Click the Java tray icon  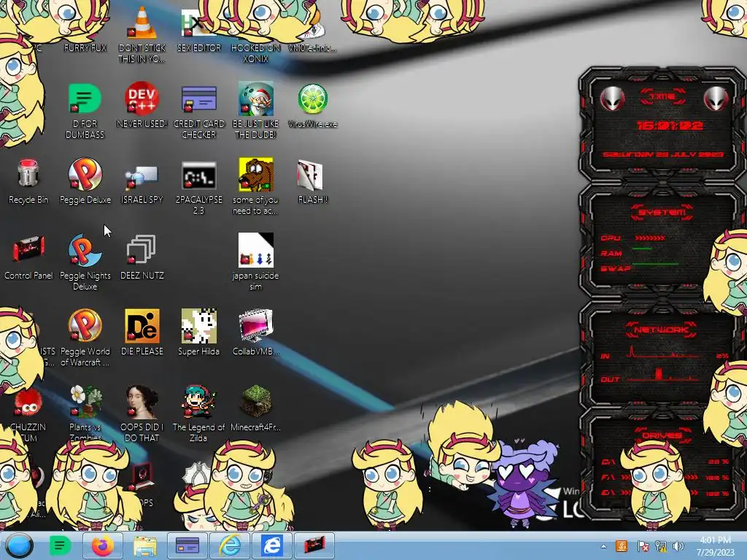tap(622, 546)
